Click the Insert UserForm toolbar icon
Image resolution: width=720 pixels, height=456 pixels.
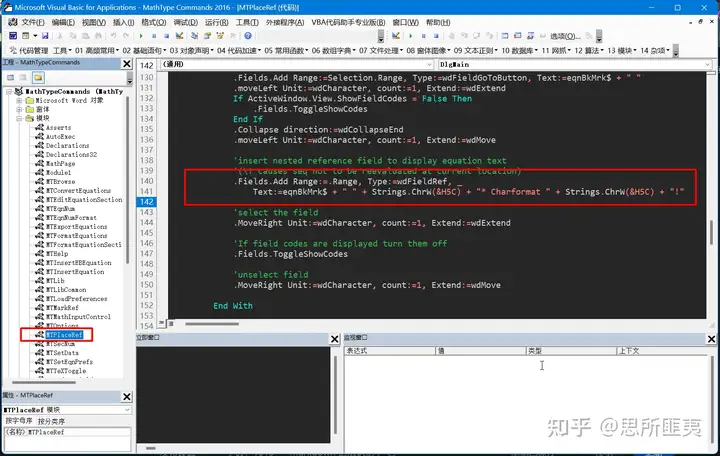(x=26, y=36)
